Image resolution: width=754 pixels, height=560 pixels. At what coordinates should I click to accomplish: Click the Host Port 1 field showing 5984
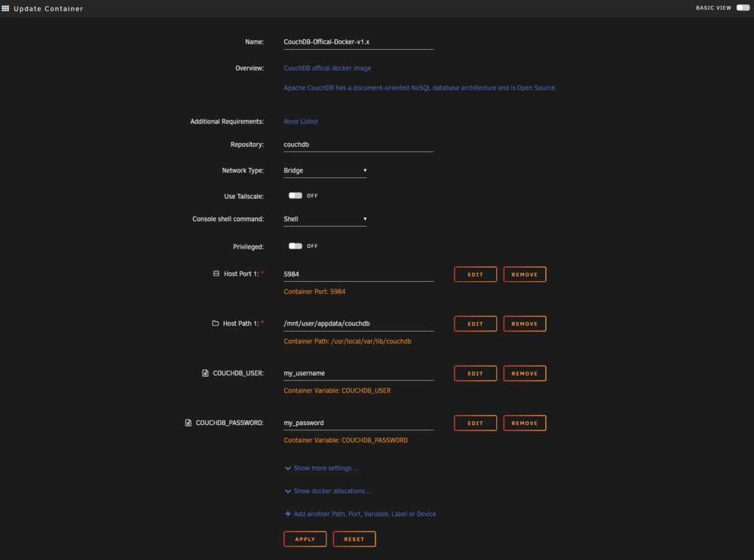point(359,274)
